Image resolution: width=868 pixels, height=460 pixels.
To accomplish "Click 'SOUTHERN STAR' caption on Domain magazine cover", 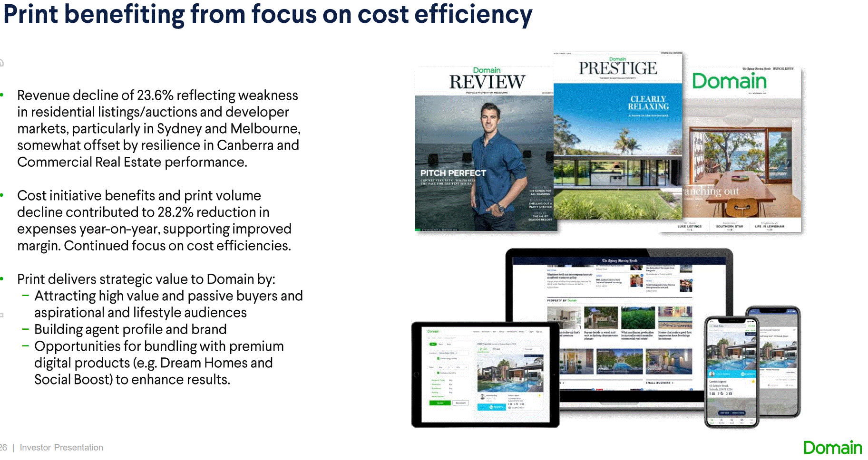I will [729, 227].
